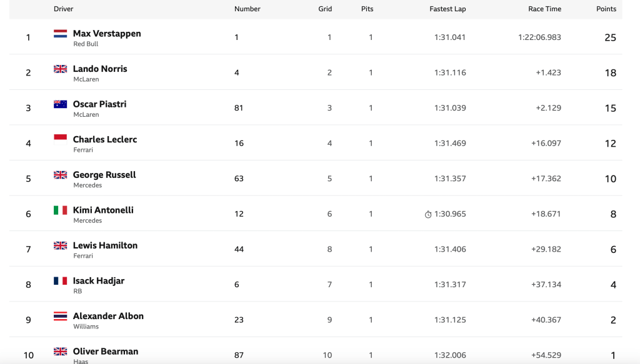This screenshot has width=640, height=364.
Task: Click Kimi Antonelli's driver name
Action: (103, 210)
